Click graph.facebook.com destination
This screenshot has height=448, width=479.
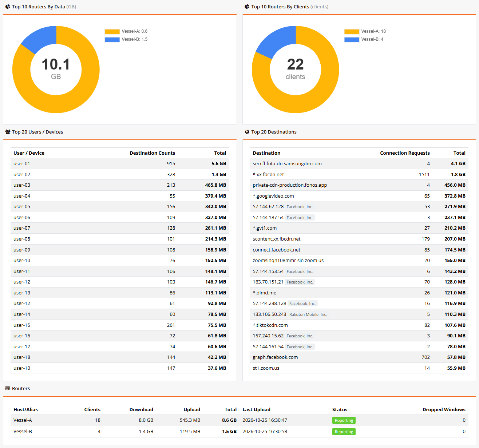point(275,357)
